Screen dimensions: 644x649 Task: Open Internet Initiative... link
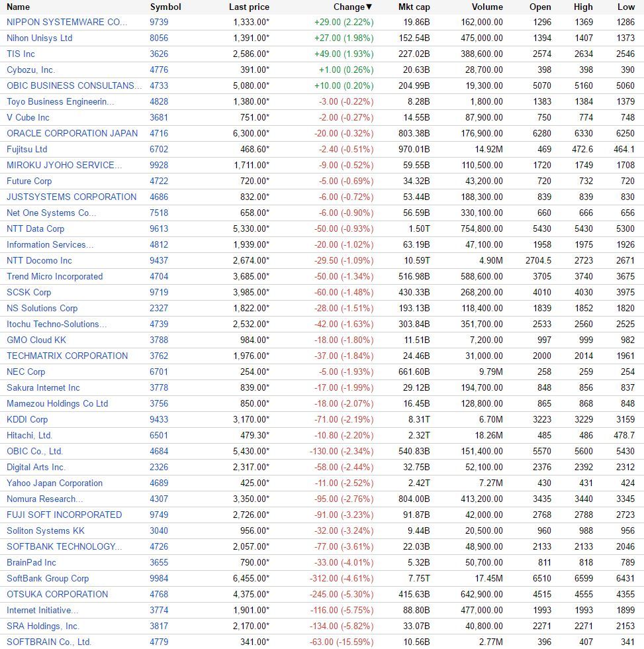(42, 610)
